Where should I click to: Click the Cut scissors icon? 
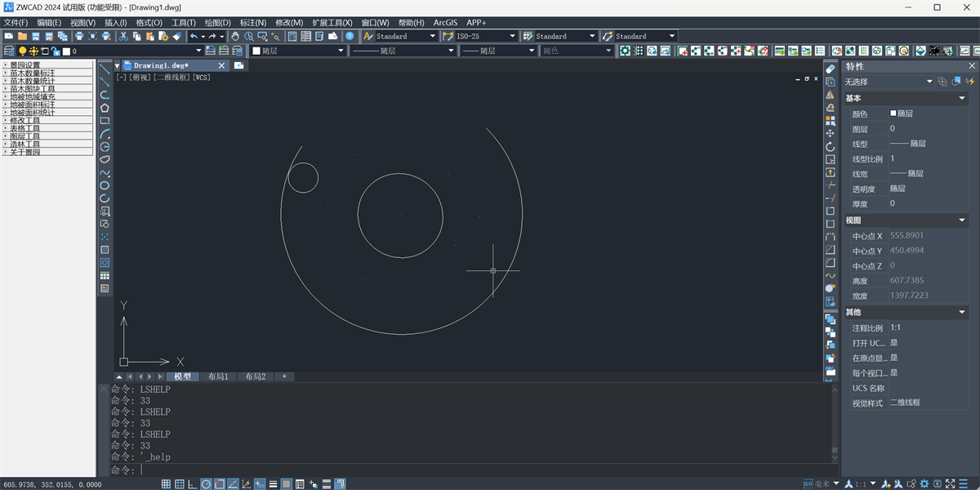[x=123, y=36]
